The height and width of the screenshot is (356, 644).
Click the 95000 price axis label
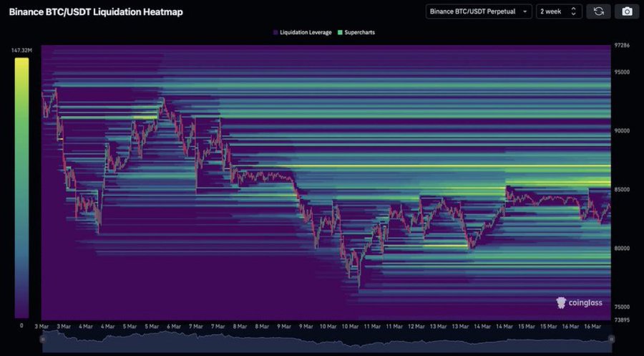[621, 72]
